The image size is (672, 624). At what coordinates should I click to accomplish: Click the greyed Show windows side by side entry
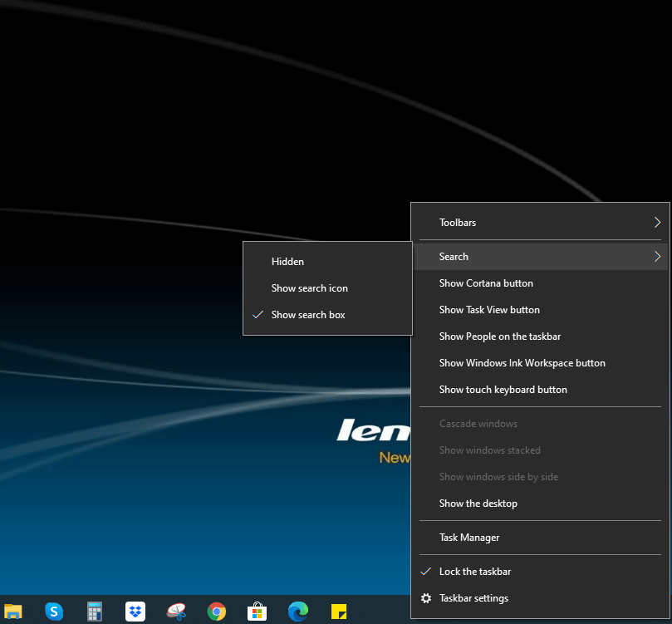540,477
